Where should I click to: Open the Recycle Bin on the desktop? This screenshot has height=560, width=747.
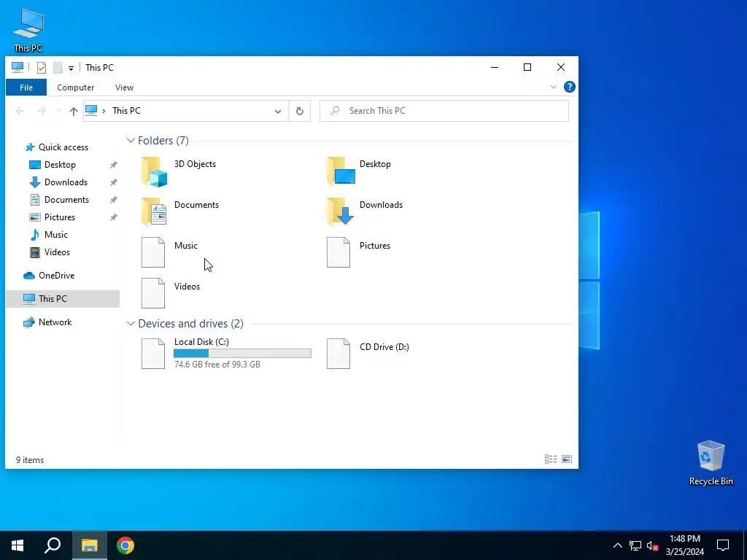click(711, 463)
